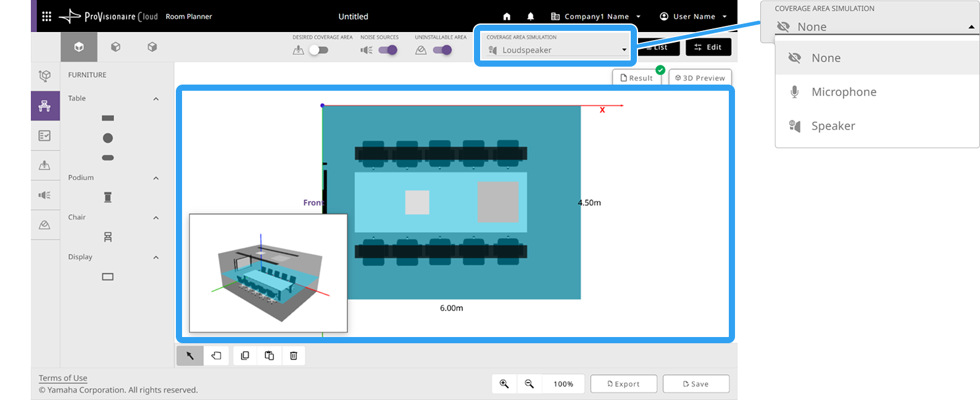Select the arrow pointer tool
This screenshot has width=980, height=400.
tap(190, 356)
